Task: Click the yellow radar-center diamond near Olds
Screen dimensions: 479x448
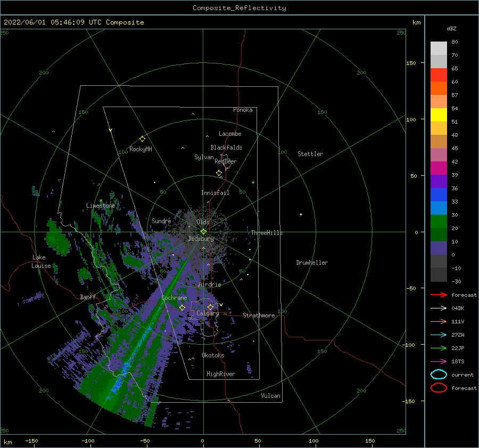Action: coord(203,232)
